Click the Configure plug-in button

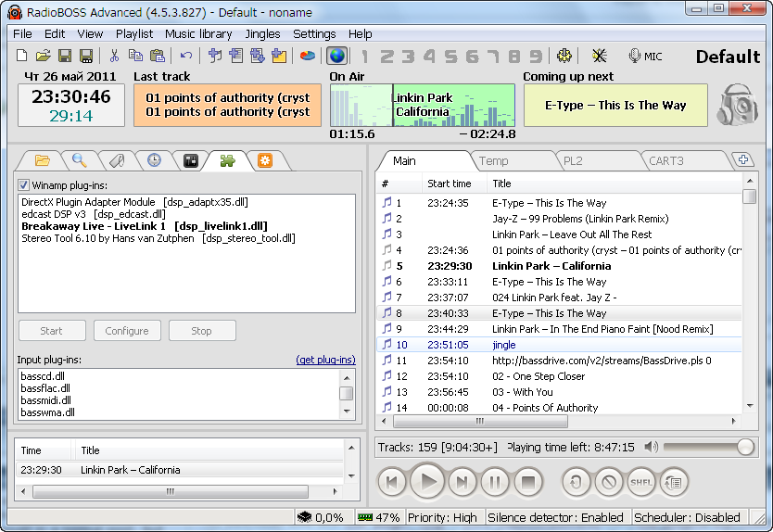click(x=127, y=331)
